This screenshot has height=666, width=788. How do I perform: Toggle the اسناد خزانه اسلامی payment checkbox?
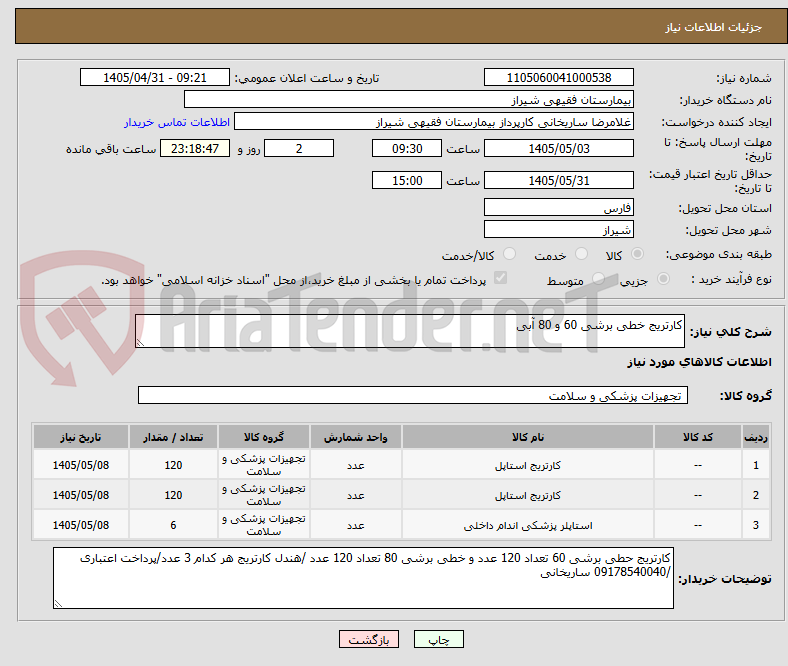click(x=501, y=277)
